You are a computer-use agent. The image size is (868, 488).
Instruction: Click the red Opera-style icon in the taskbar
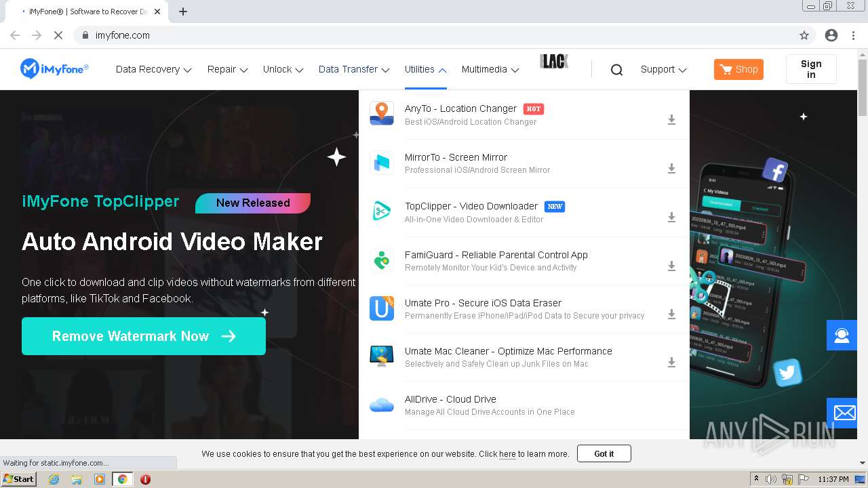[x=145, y=479]
